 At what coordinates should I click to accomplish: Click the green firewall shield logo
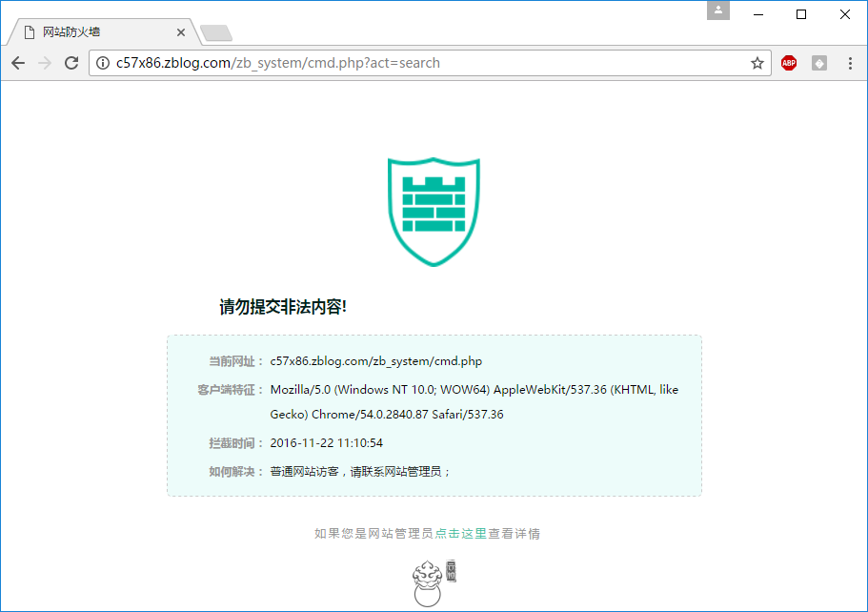434,212
